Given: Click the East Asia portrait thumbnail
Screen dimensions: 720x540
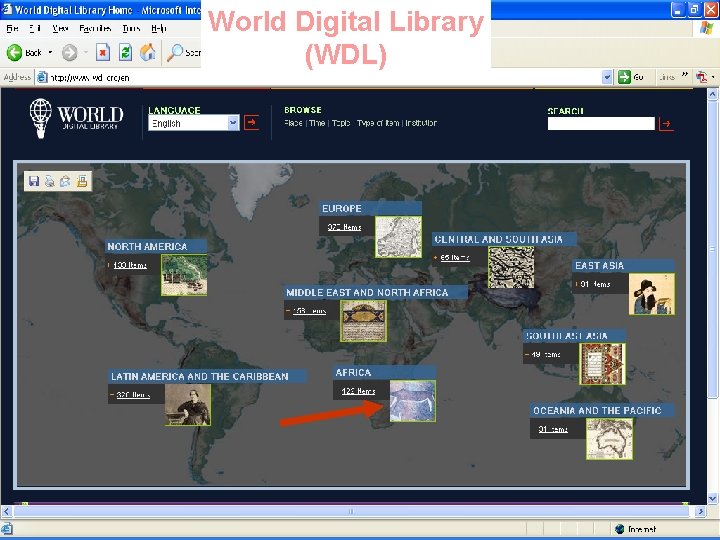Looking at the screenshot, I should 652,294.
